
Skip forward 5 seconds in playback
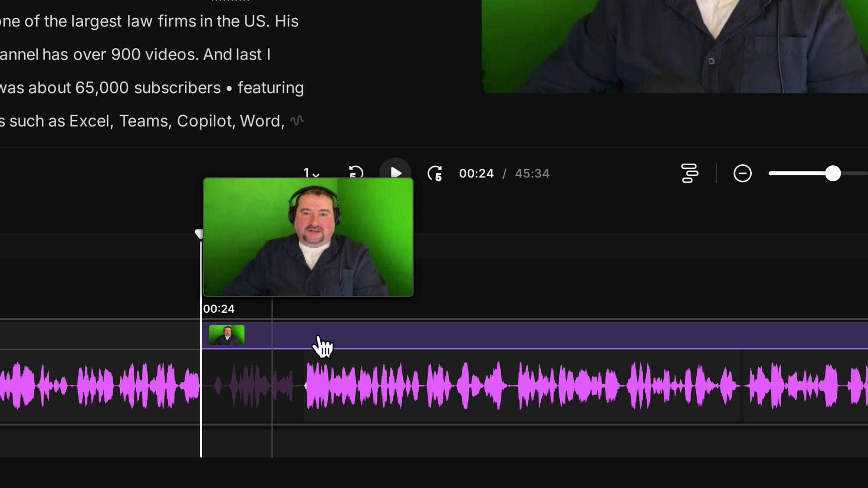coord(435,174)
